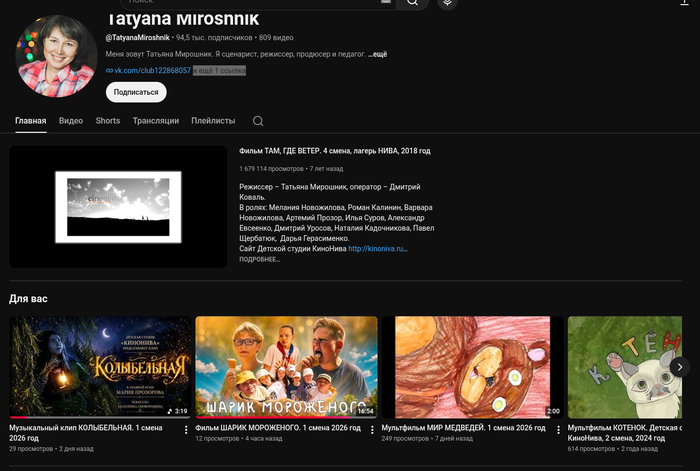
Task: Click the Подписаться subscribe button
Action: click(136, 92)
